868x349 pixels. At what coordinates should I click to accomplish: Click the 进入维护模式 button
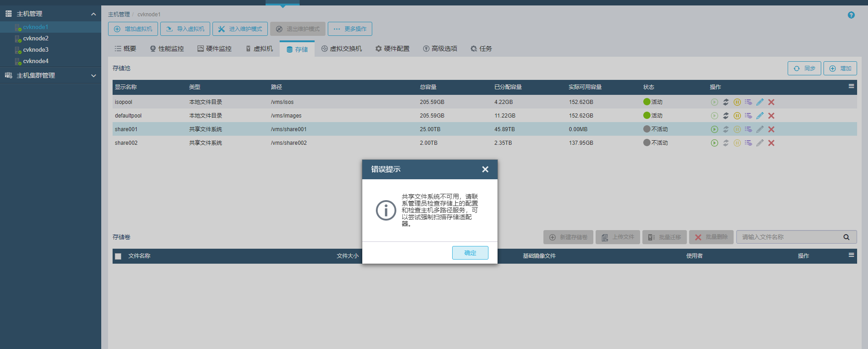240,29
